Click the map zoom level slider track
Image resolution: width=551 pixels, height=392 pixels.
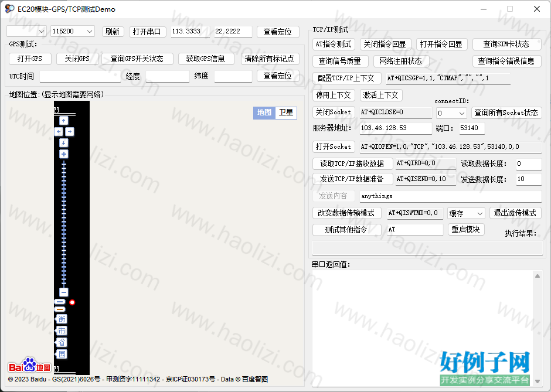tap(64, 223)
